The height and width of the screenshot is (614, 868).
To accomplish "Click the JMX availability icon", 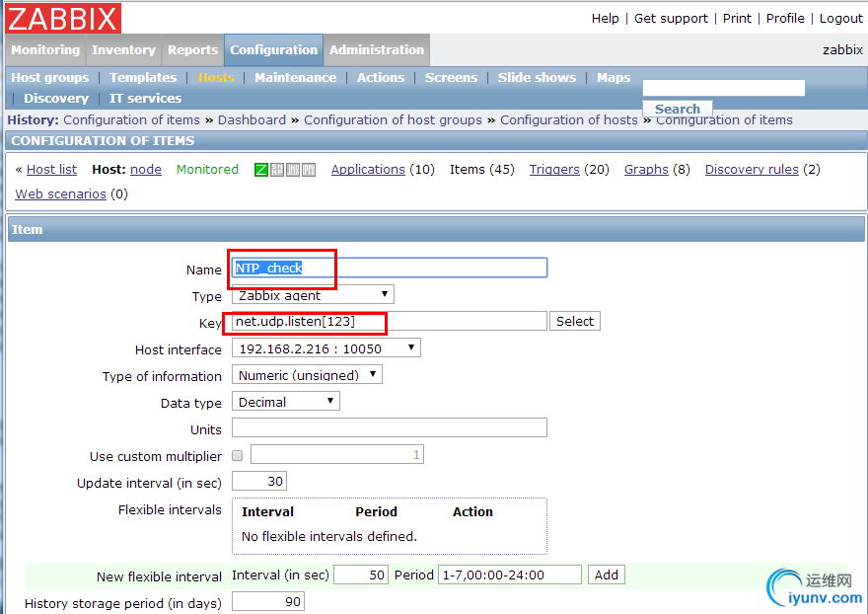I will [x=293, y=170].
